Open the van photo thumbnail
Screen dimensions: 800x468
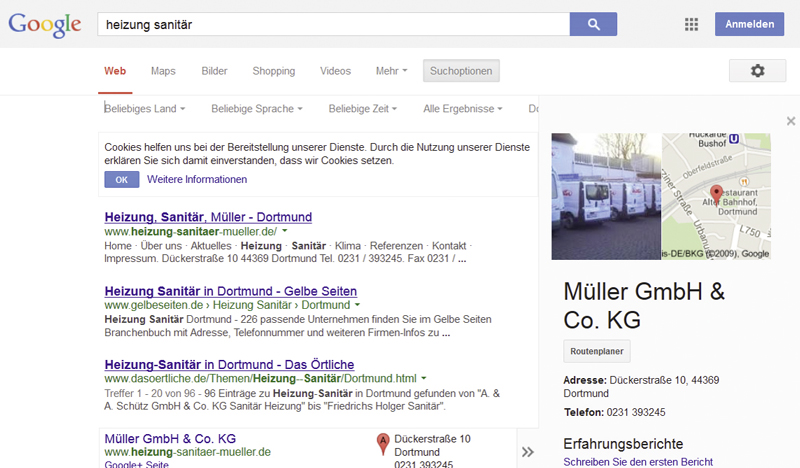pyautogui.click(x=606, y=196)
